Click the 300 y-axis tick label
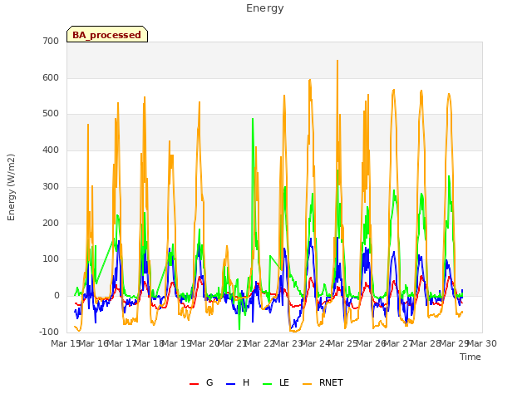Viewport: 532px width, 399px height. (51, 186)
